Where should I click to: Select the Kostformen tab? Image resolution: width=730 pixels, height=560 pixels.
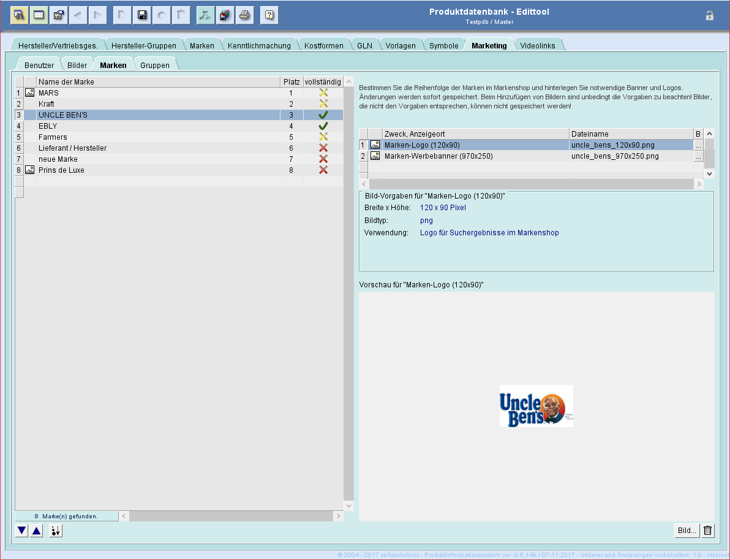pos(323,45)
